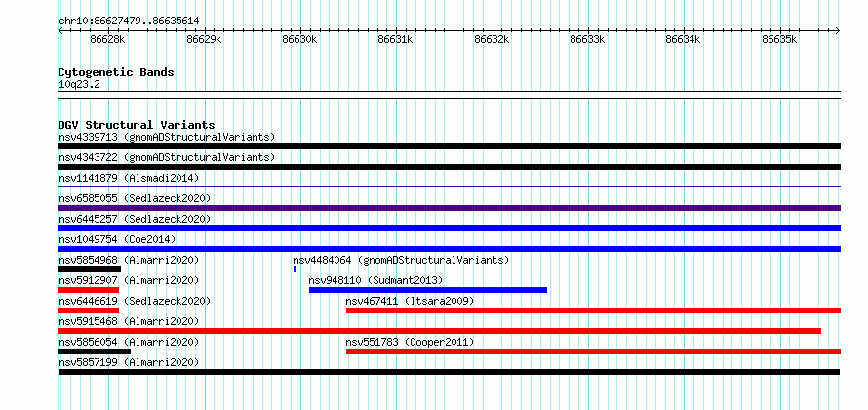Image resolution: width=868 pixels, height=410 pixels.
Task: Click the nsv467411 (Itsara2009) label
Action: [x=410, y=301]
